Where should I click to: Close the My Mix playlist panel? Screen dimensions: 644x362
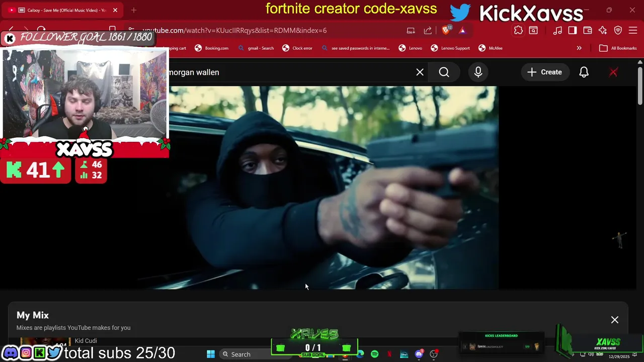(x=615, y=320)
